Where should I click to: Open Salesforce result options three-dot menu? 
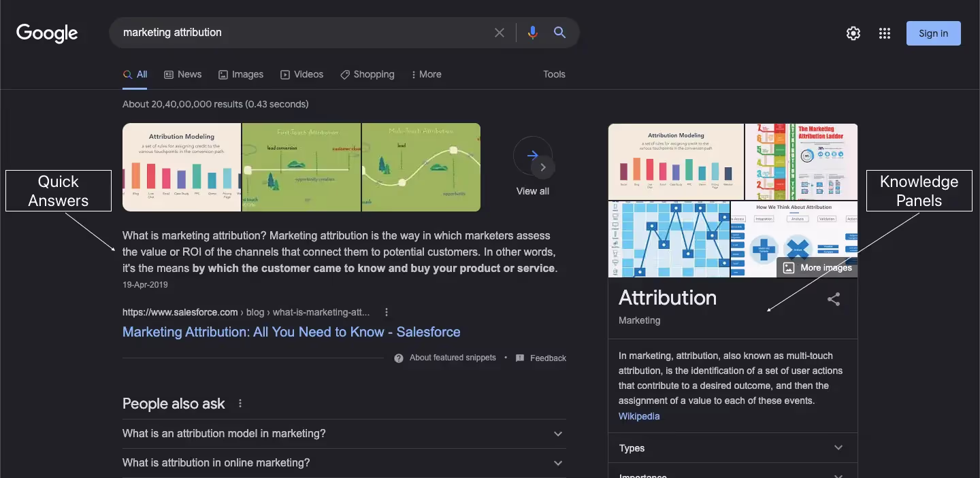pyautogui.click(x=387, y=313)
